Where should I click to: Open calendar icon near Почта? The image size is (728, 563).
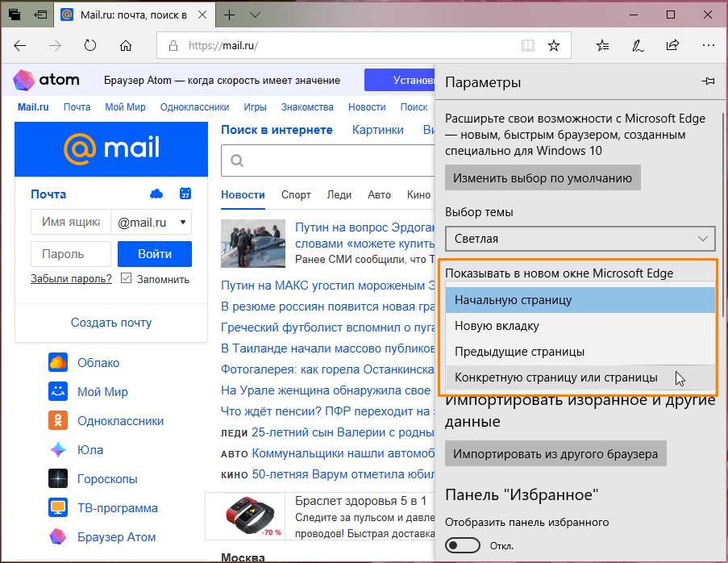pos(185,194)
